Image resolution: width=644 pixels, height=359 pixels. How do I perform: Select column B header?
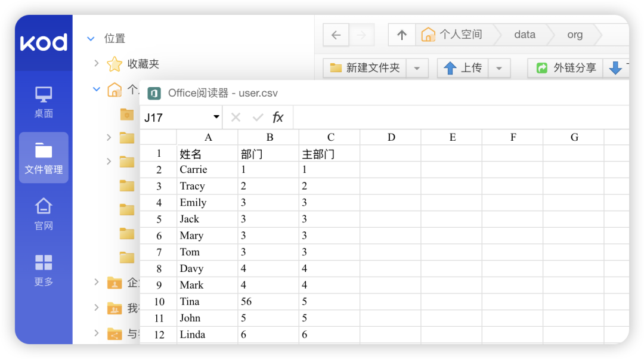269,137
